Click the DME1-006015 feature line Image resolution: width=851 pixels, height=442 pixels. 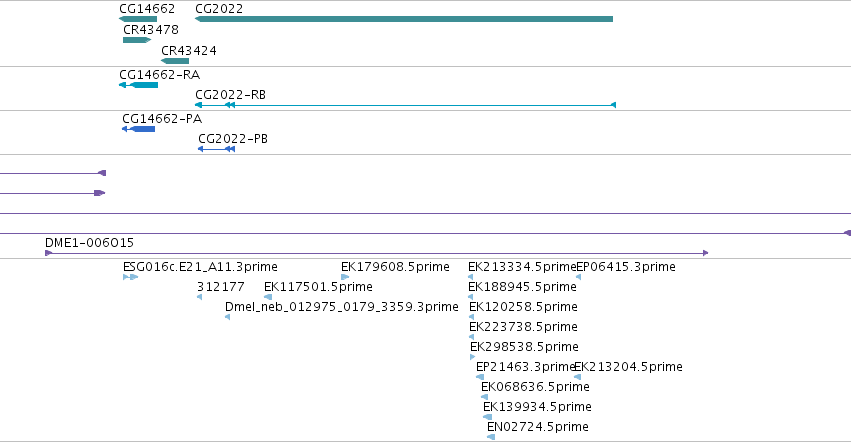pos(377,253)
